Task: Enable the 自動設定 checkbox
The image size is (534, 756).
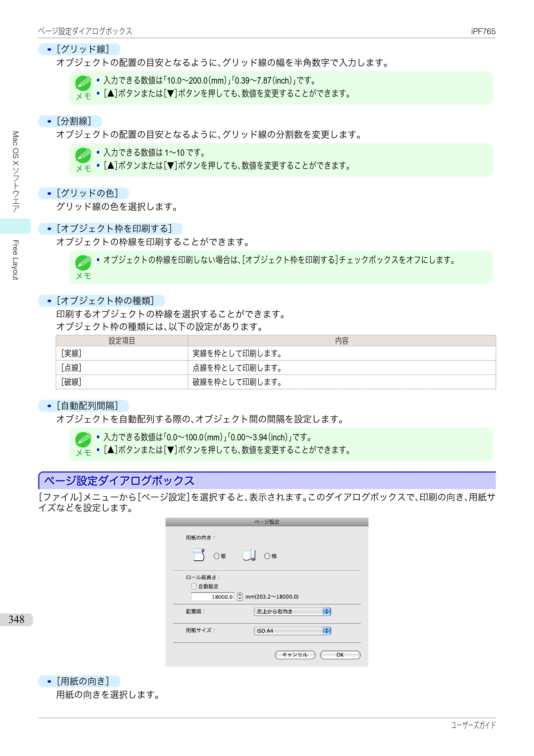Action: tap(194, 586)
